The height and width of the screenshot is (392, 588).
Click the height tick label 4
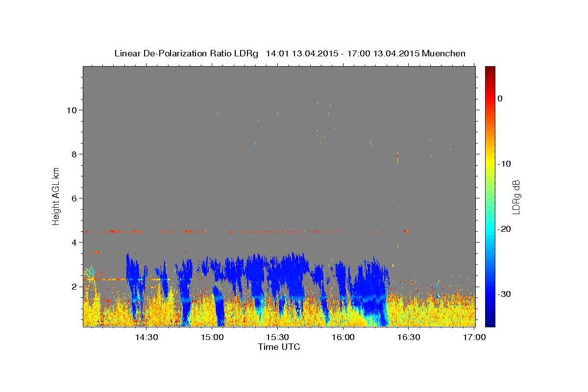pyautogui.click(x=74, y=242)
